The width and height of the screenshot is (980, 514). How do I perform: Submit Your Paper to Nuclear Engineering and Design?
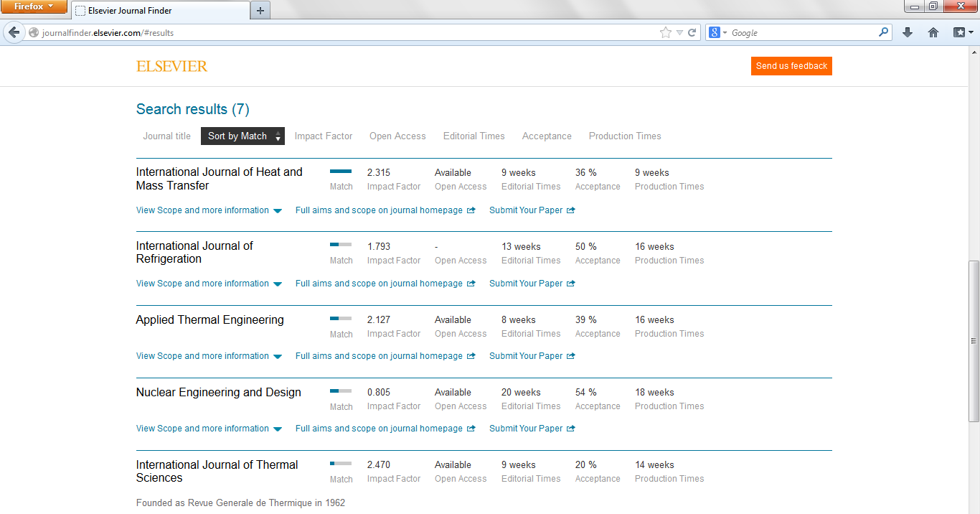tap(526, 429)
